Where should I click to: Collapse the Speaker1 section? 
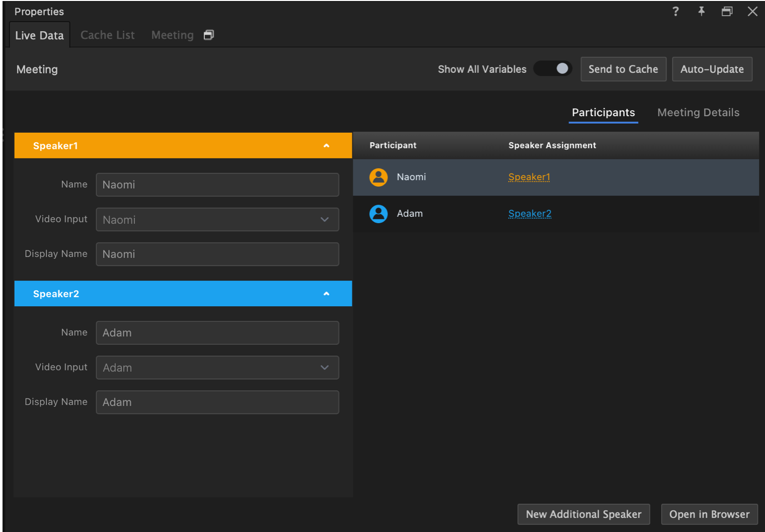[x=327, y=145]
